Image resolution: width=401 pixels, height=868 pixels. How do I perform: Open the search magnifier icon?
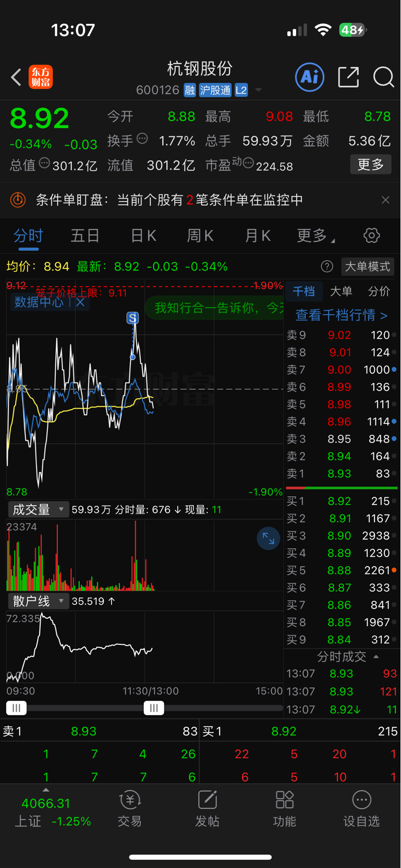point(383,77)
